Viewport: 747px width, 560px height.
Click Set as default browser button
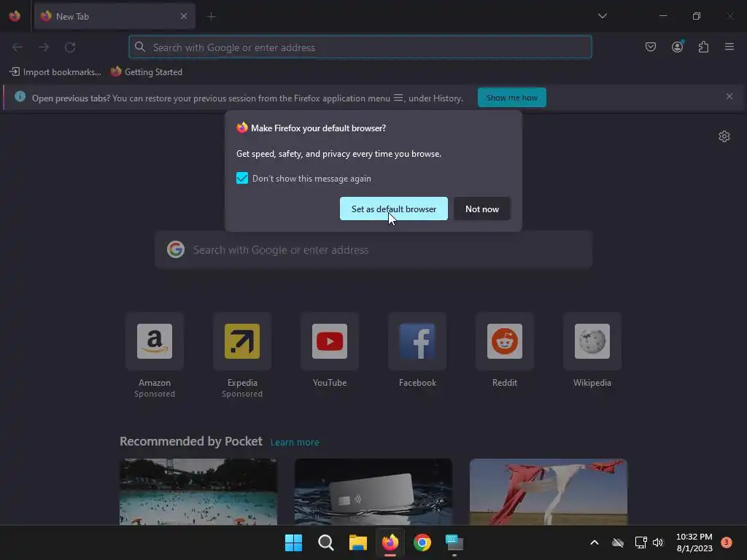click(393, 209)
